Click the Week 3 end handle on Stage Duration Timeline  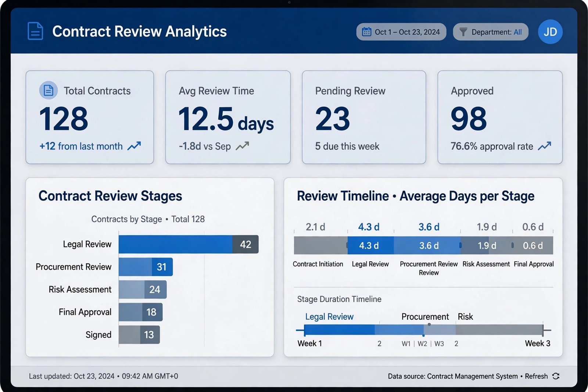[543, 330]
